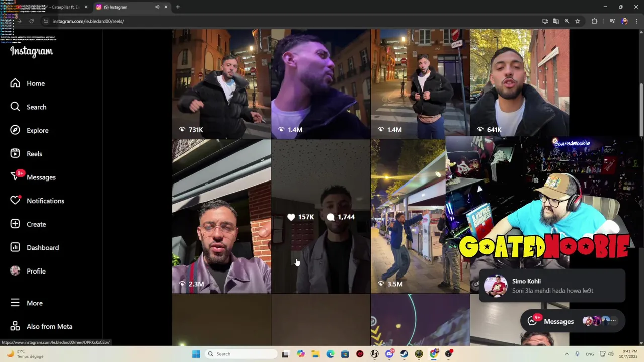Mute the Instagram tab audio

pyautogui.click(x=157, y=7)
